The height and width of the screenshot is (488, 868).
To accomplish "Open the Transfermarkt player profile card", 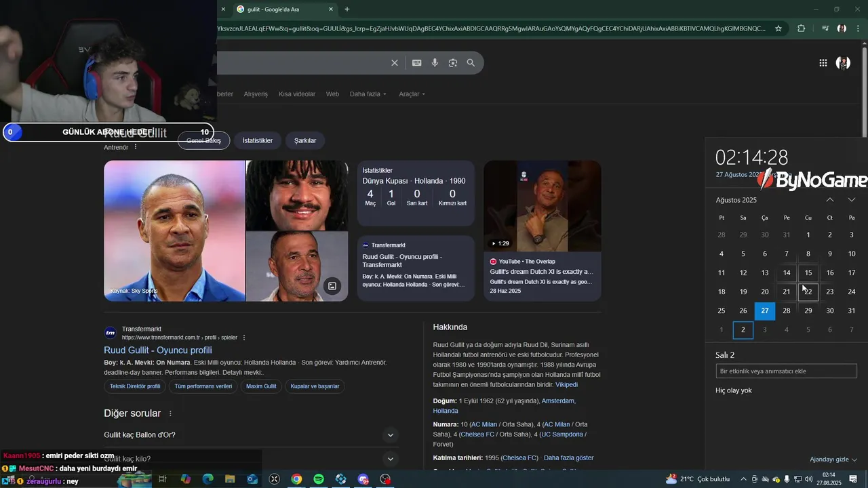I will (416, 268).
